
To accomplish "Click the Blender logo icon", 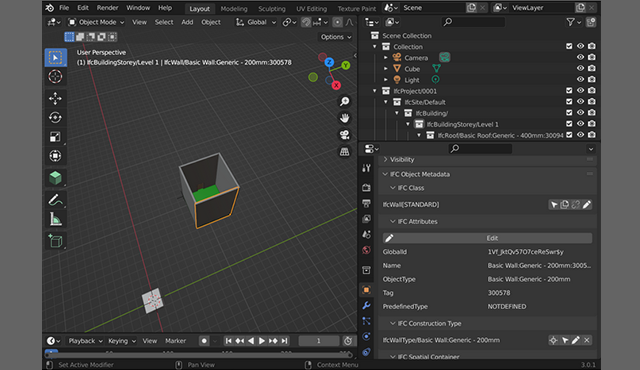I will 49,8.
